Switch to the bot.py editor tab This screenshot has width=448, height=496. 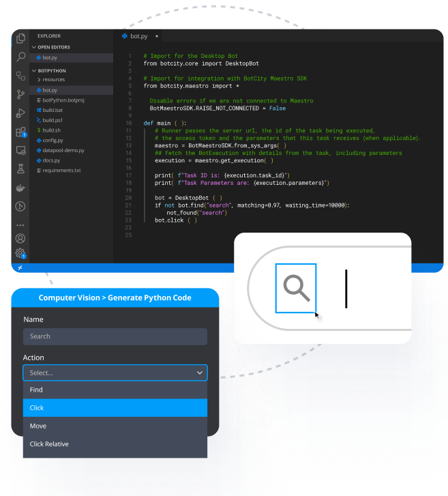(138, 36)
